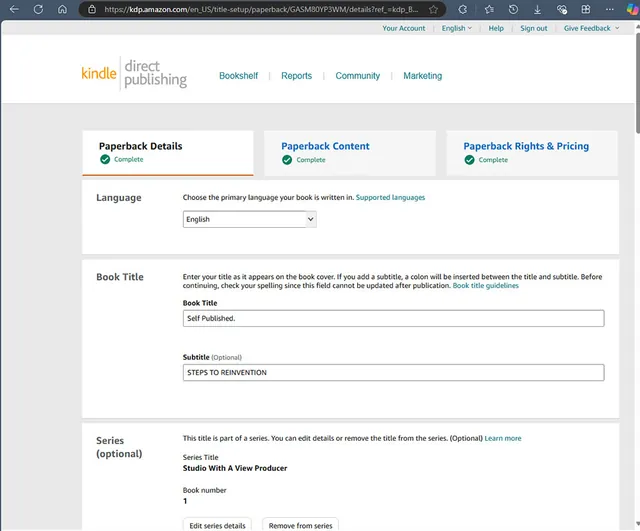This screenshot has width=640, height=531.
Task: Open browser essentials heart icon
Action: tap(562, 9)
